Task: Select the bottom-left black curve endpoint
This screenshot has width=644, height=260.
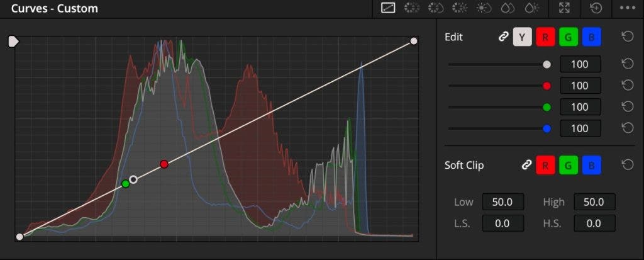Action: point(19,237)
